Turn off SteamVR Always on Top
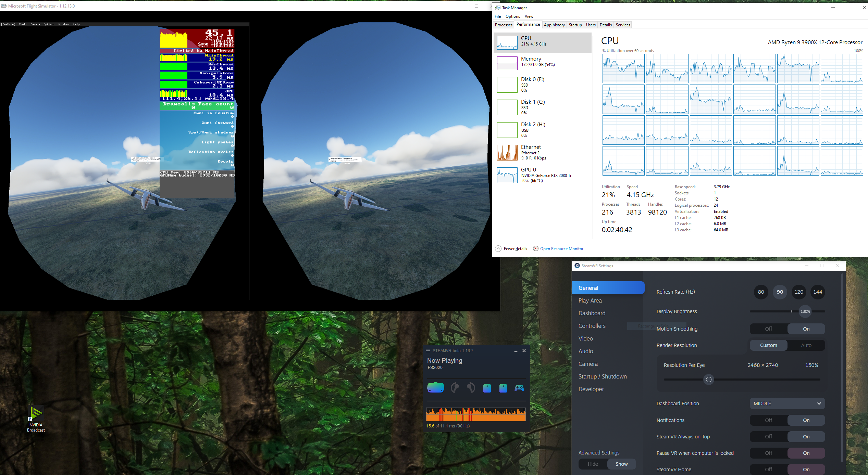Image resolution: width=868 pixels, height=475 pixels. coord(768,437)
